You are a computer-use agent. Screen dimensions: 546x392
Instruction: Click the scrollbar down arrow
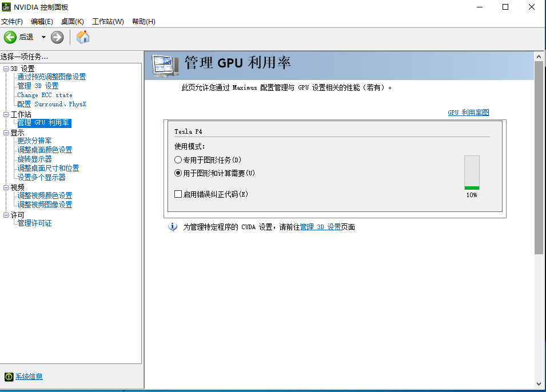(x=539, y=384)
